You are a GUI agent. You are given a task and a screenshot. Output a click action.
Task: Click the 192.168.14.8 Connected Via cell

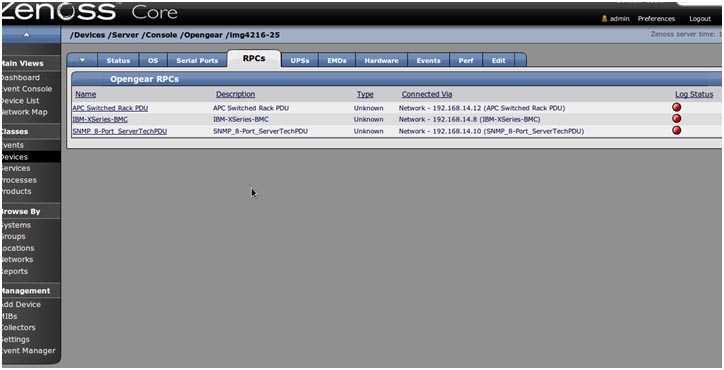[x=470, y=120]
